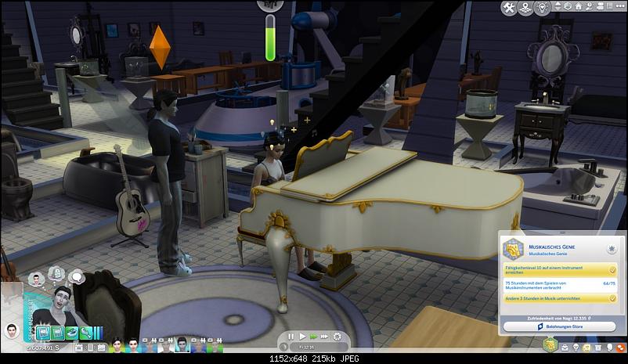The image size is (628, 364).
Task: Open the last calendar icon beside funds
Action: pos(101,348)
